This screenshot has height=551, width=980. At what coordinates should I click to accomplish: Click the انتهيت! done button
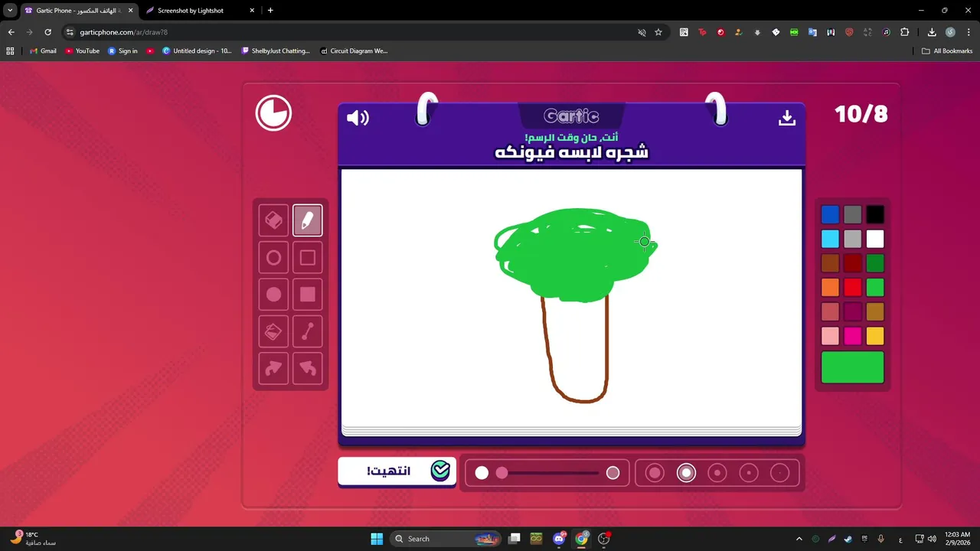tap(397, 471)
